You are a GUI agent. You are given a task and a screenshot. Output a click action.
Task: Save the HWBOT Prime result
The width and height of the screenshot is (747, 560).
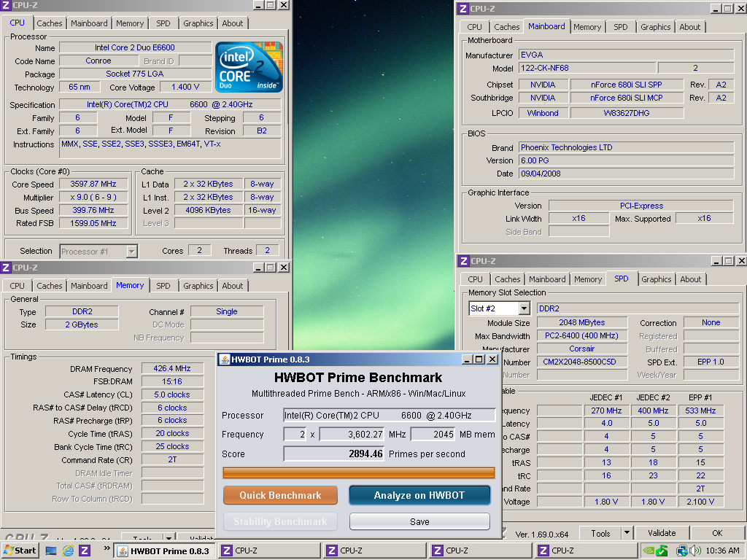point(419,521)
